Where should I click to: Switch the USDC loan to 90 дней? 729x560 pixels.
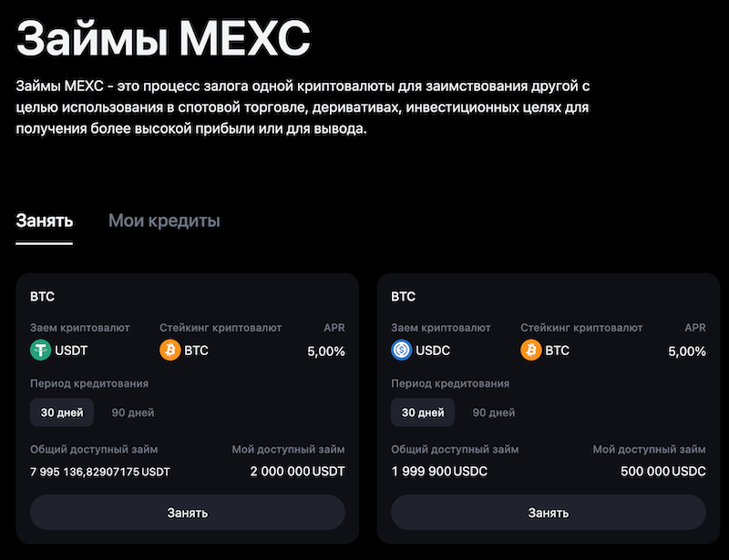[x=493, y=412]
